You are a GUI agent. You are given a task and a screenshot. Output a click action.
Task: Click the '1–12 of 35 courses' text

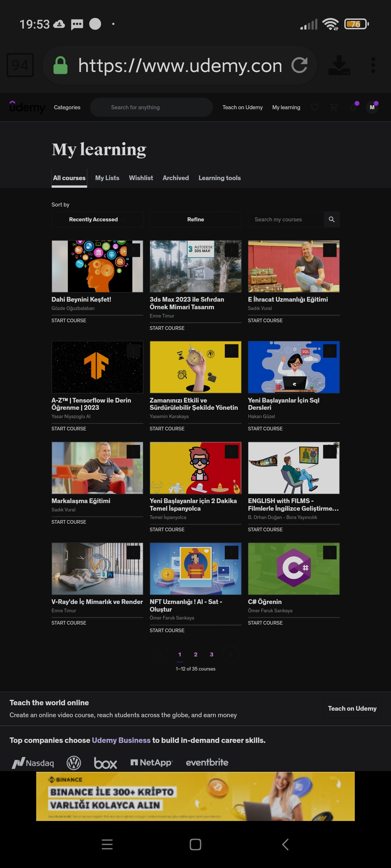[x=195, y=669]
